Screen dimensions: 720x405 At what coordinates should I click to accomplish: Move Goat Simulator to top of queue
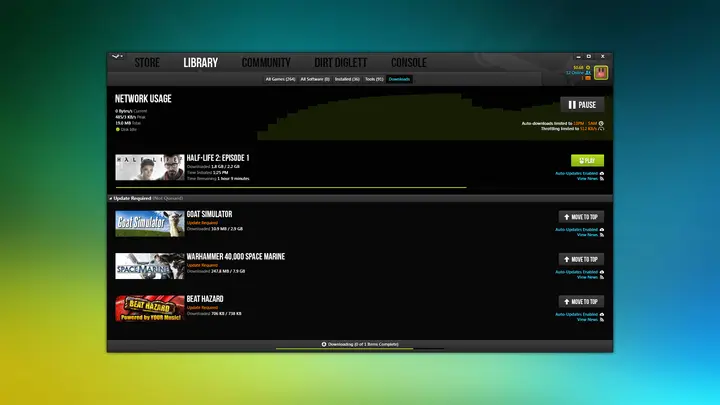581,217
